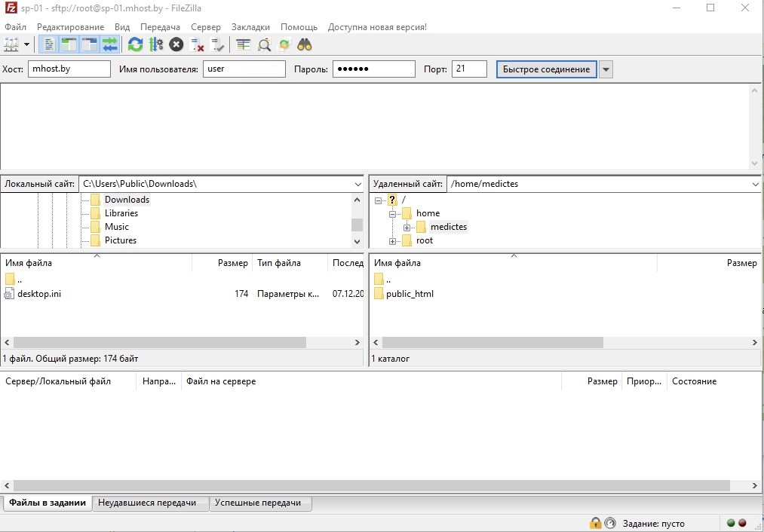The height and width of the screenshot is (532, 764).
Task: Switch to the Успешные передачи tab
Action: tap(259, 503)
